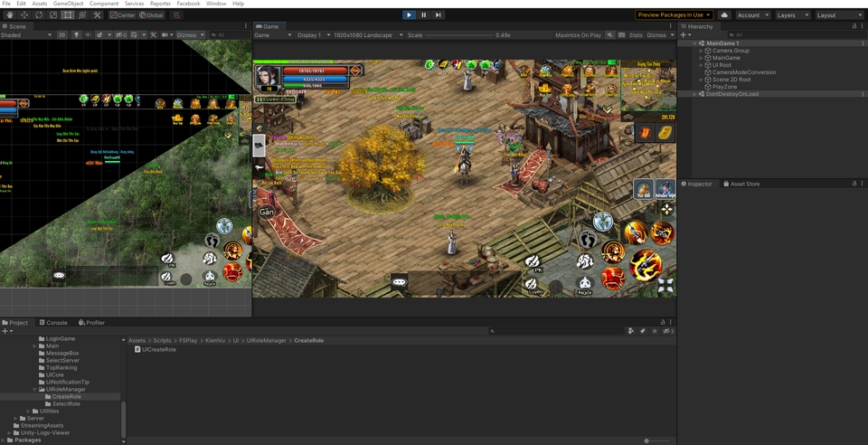Expand UI Root object
The width and height of the screenshot is (868, 445).
tap(701, 65)
